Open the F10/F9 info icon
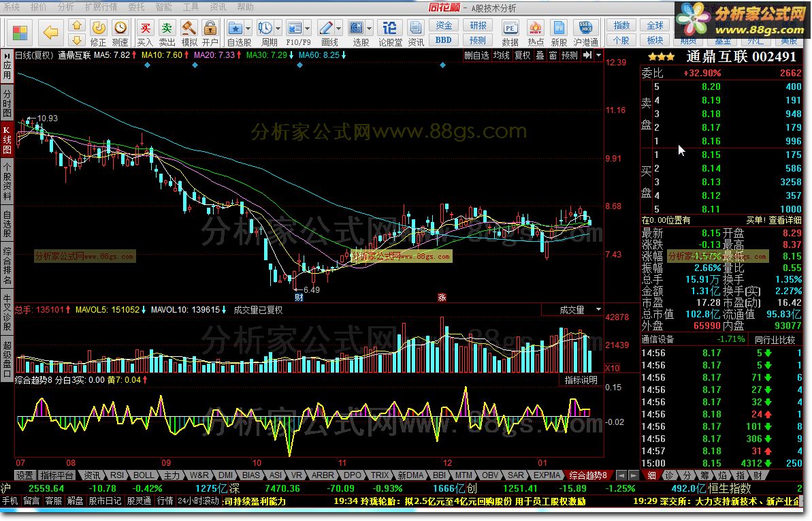Image resolution: width=812 pixels, height=521 pixels. pos(295,28)
